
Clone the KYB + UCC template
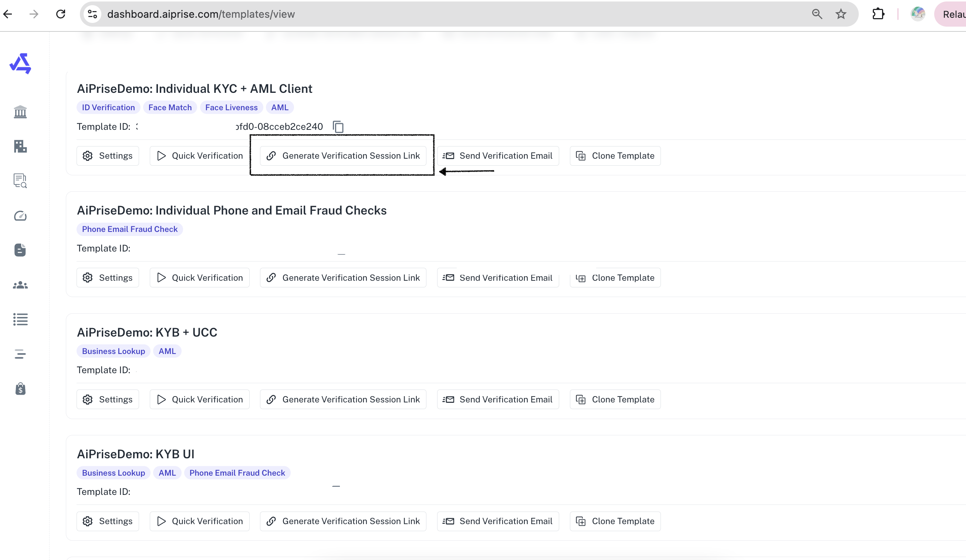615,399
